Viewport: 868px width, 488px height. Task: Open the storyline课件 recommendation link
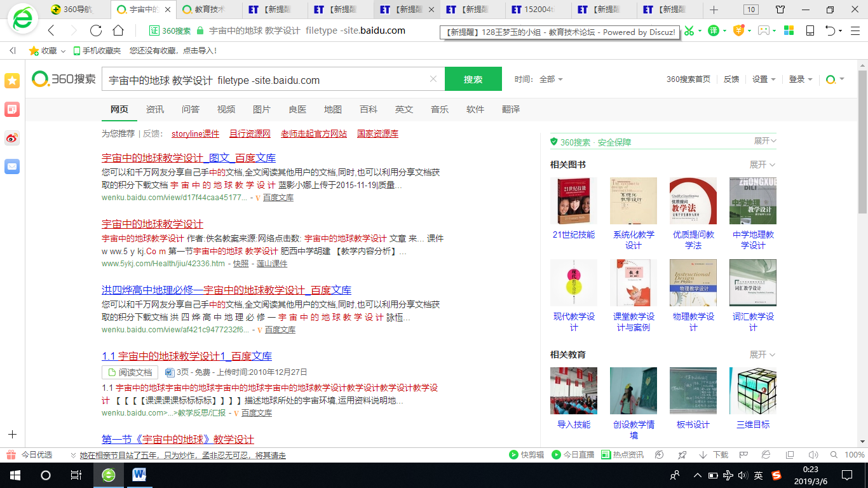click(195, 134)
